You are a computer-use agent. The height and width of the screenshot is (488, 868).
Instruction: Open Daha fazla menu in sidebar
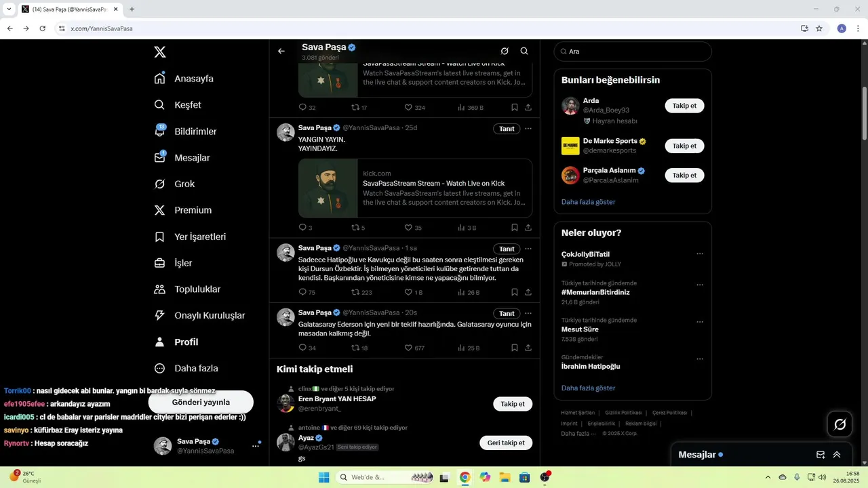[186, 368]
